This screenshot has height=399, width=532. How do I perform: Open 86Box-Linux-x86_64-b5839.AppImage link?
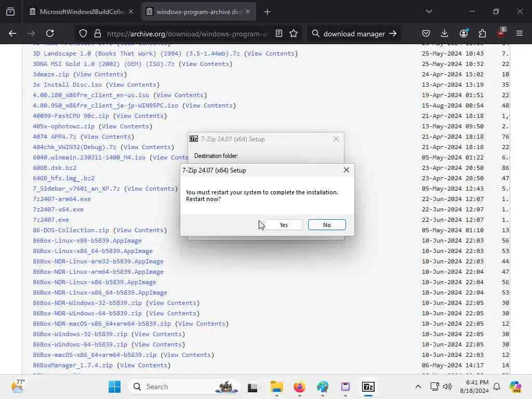coord(92,251)
